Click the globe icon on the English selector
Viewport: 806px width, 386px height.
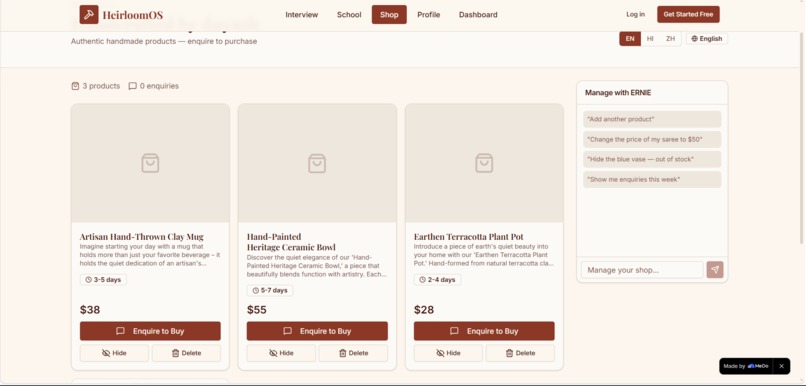[694, 39]
